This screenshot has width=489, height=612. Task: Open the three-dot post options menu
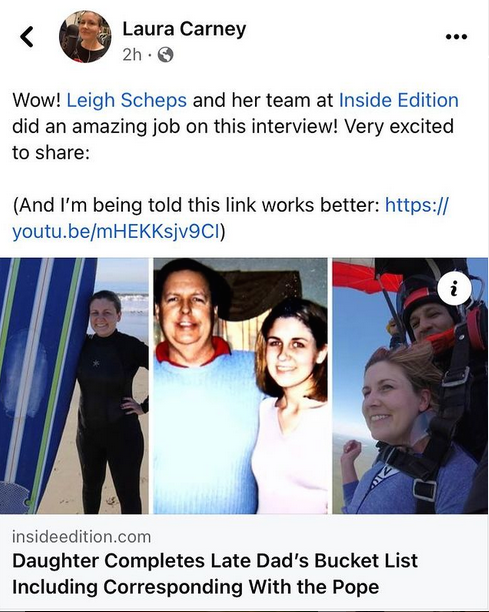[456, 37]
